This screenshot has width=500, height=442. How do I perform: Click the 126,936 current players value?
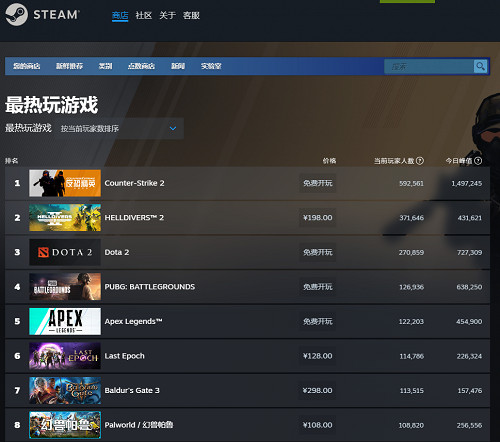pos(412,287)
